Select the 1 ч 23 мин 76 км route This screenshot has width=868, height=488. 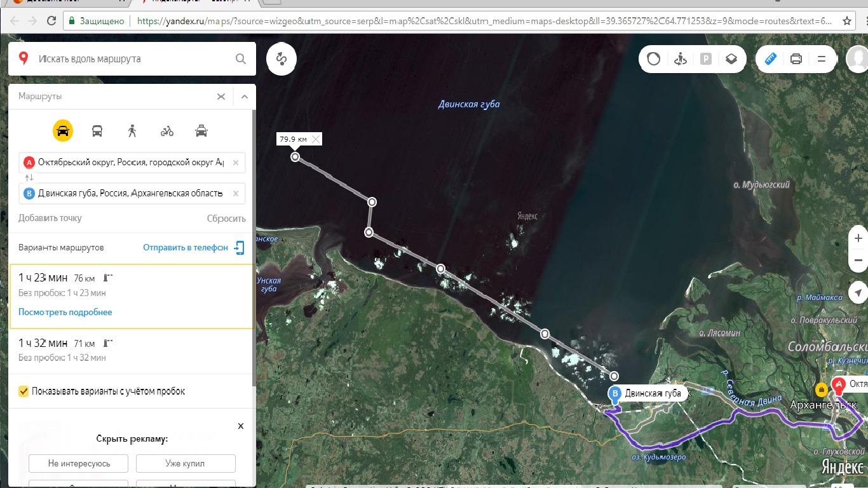click(x=132, y=296)
